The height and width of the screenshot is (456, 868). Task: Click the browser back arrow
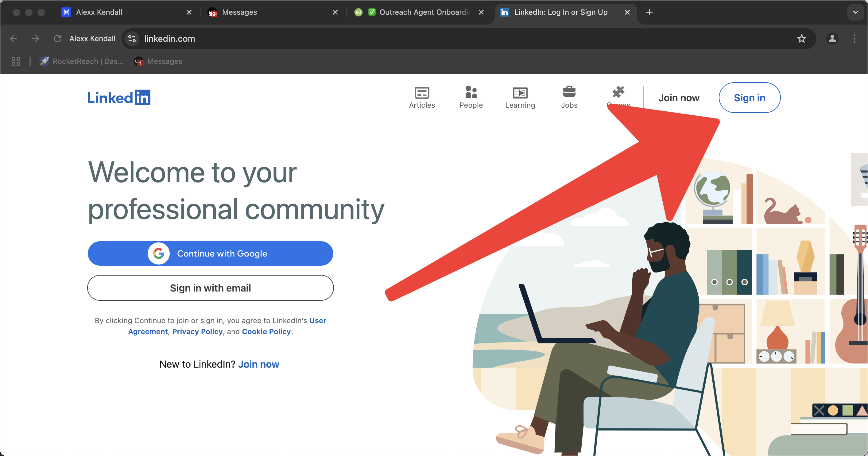14,39
